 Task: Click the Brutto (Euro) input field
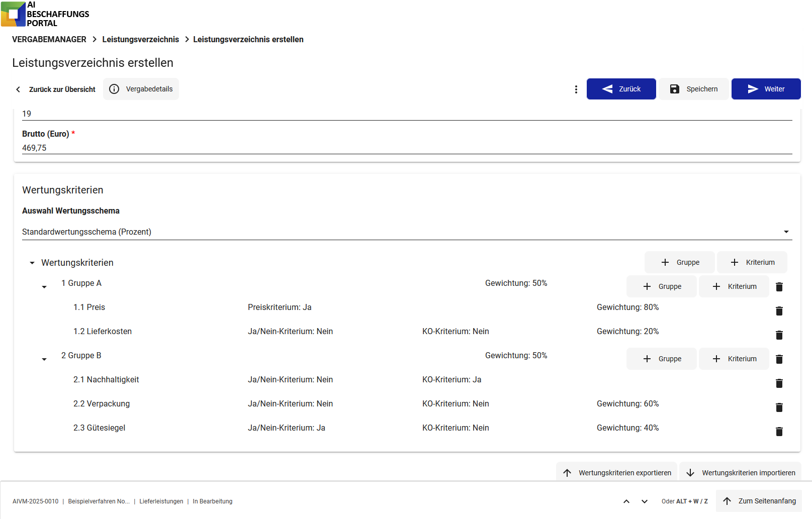point(406,148)
